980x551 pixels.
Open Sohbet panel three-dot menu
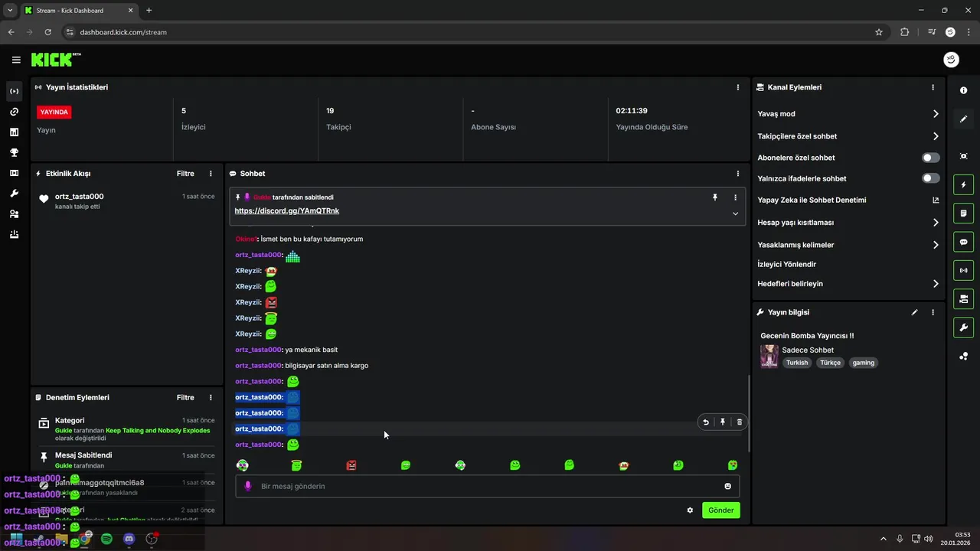[738, 174]
